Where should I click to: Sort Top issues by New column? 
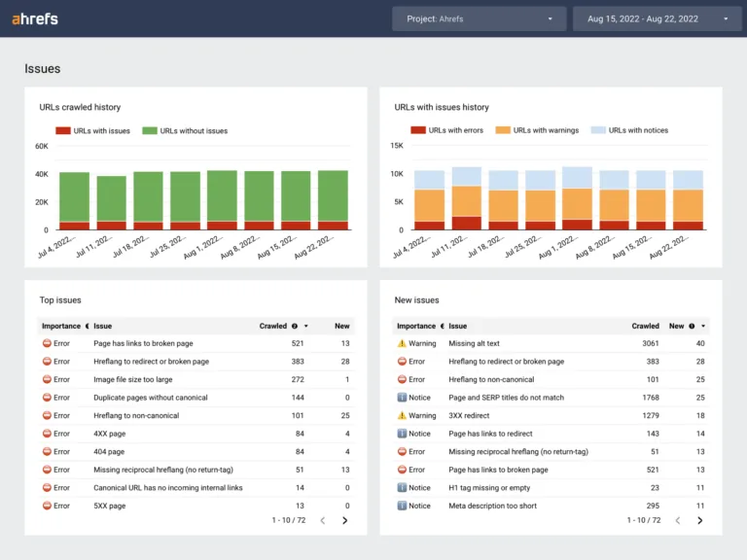[342, 327]
